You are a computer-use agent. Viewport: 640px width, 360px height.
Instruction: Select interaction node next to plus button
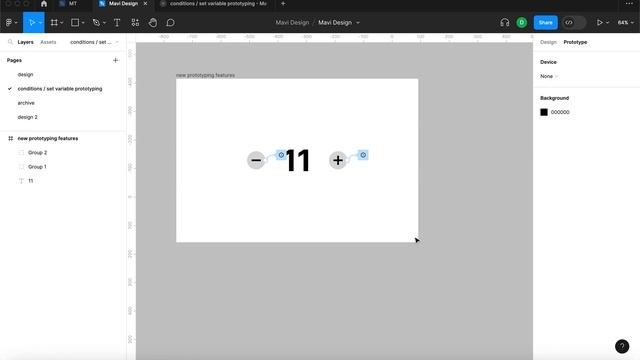(363, 155)
